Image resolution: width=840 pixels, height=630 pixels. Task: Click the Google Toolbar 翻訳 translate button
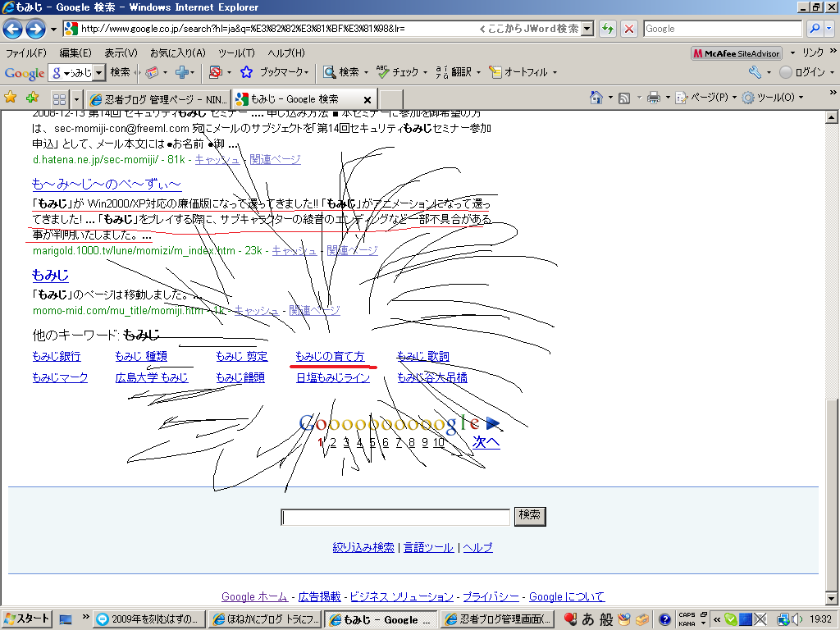coord(454,72)
